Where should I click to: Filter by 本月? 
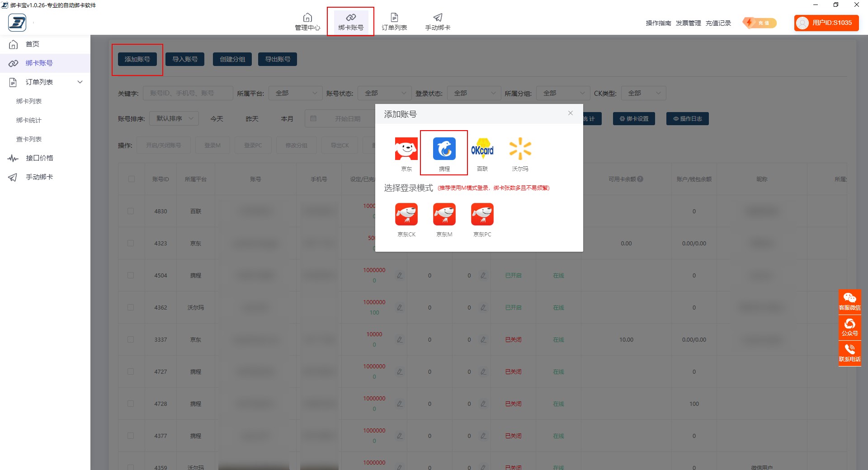tap(288, 119)
